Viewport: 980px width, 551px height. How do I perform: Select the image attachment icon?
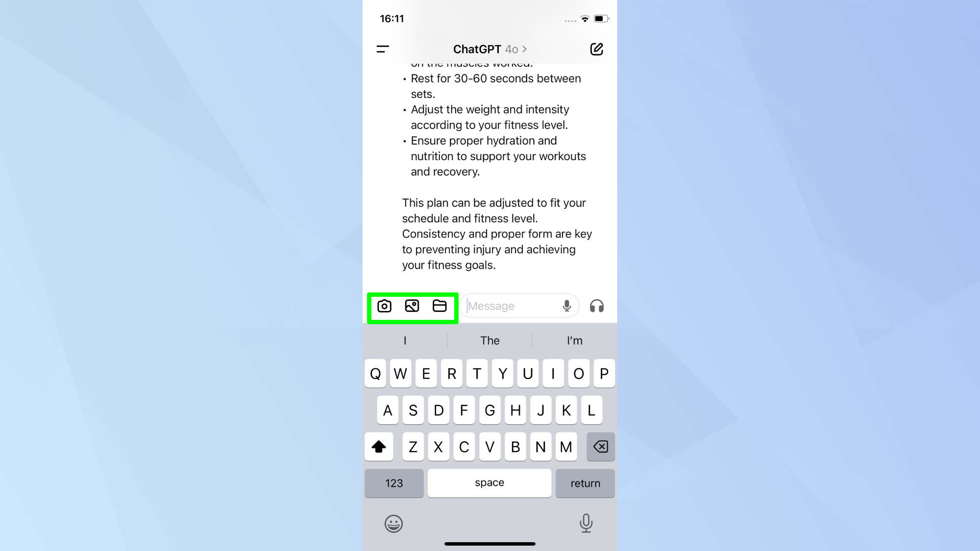[x=411, y=306]
